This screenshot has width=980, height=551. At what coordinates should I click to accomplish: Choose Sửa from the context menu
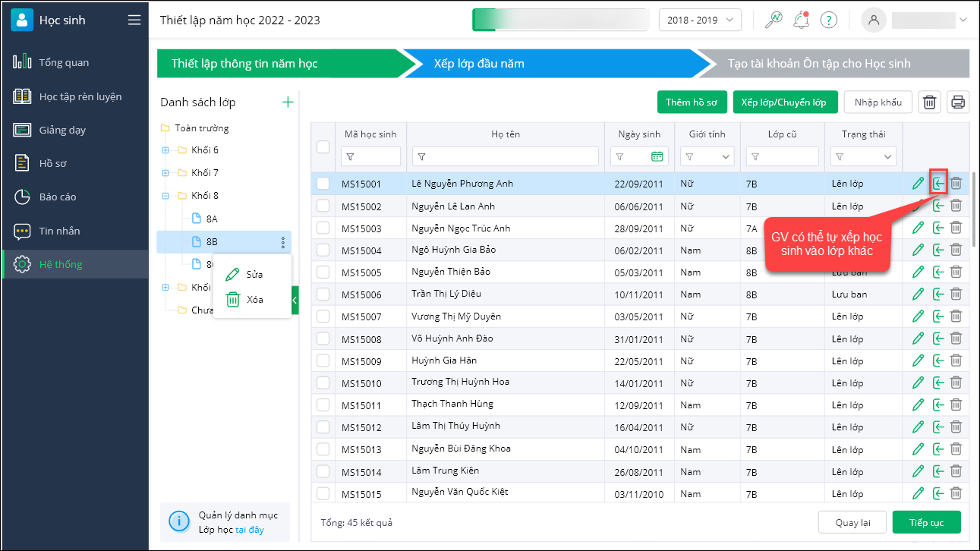pos(254,274)
